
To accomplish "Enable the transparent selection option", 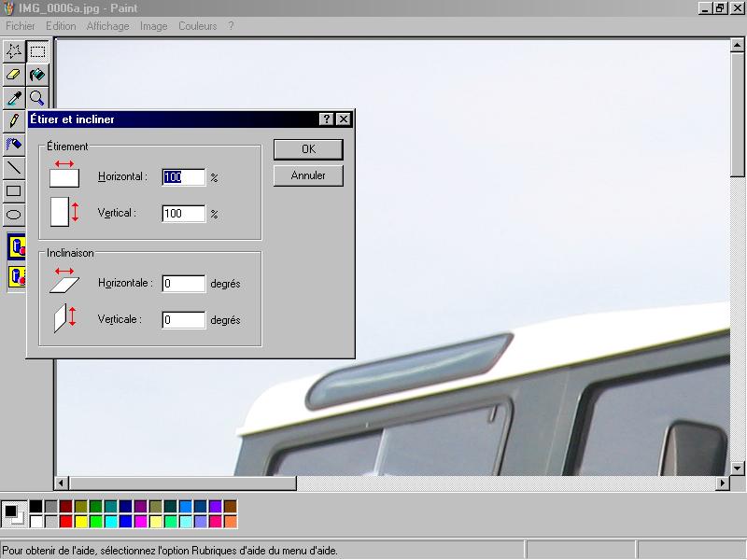I will pyautogui.click(x=17, y=277).
